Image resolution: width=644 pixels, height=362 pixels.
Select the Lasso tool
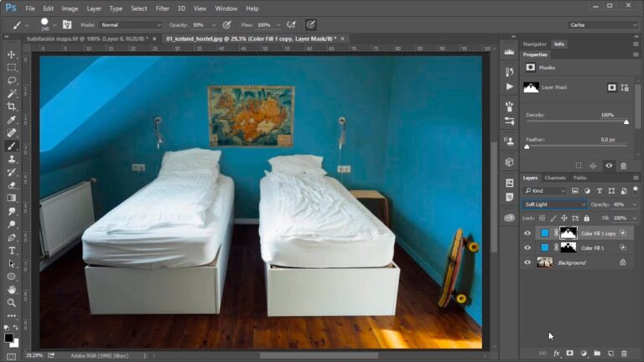coord(12,80)
